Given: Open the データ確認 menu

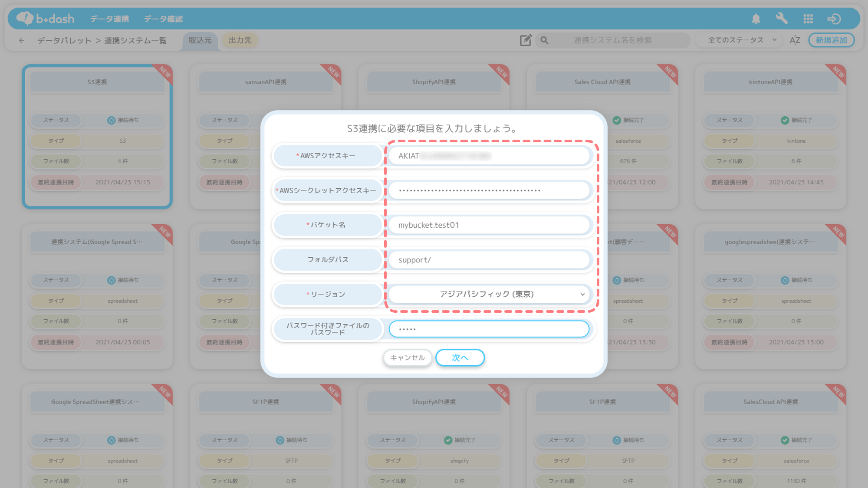Looking at the screenshot, I should [163, 19].
